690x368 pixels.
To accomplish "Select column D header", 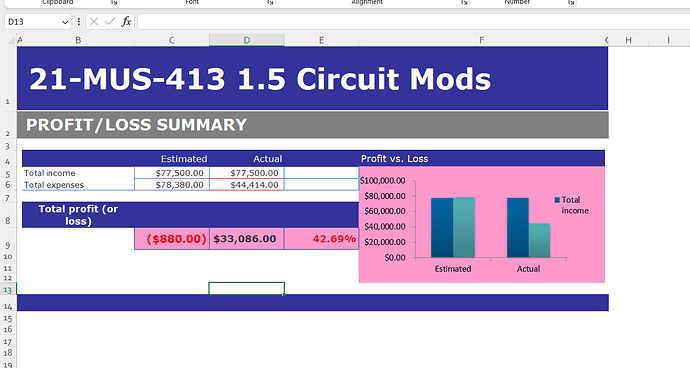I will (x=246, y=40).
